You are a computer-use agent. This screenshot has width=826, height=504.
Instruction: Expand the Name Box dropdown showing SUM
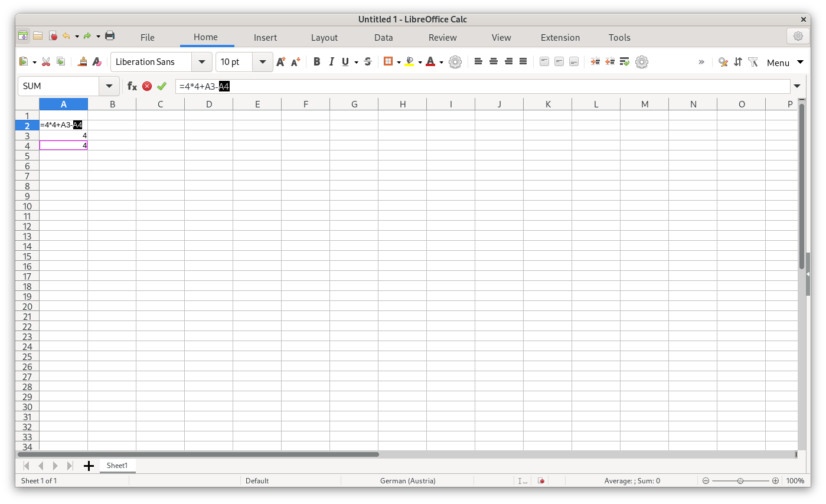point(109,86)
